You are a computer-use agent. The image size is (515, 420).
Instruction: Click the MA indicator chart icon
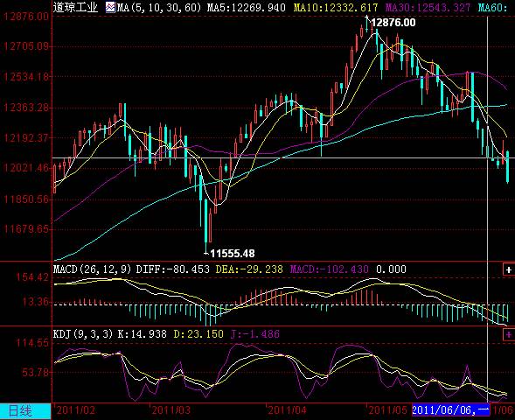coord(111,7)
